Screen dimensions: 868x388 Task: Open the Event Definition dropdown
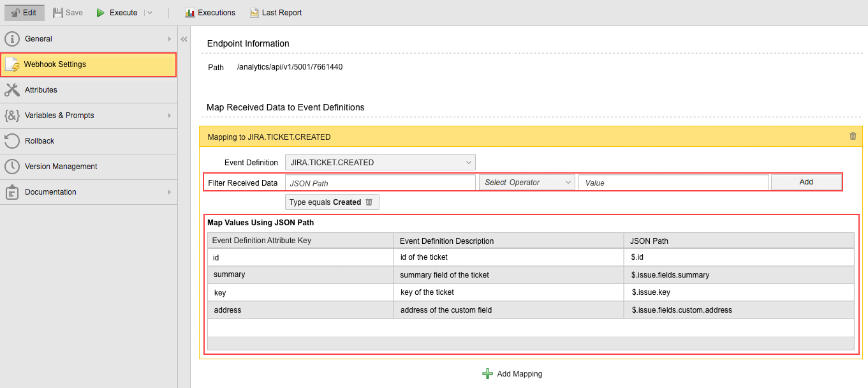pos(379,163)
